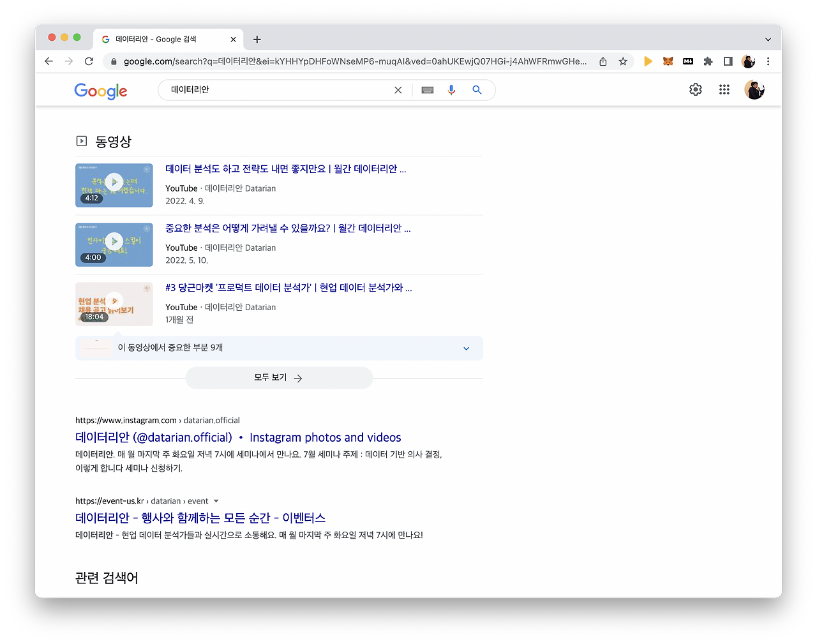Image resolution: width=817 pixels, height=644 pixels.
Task: Bookmark this page with the star icon
Action: coord(623,61)
